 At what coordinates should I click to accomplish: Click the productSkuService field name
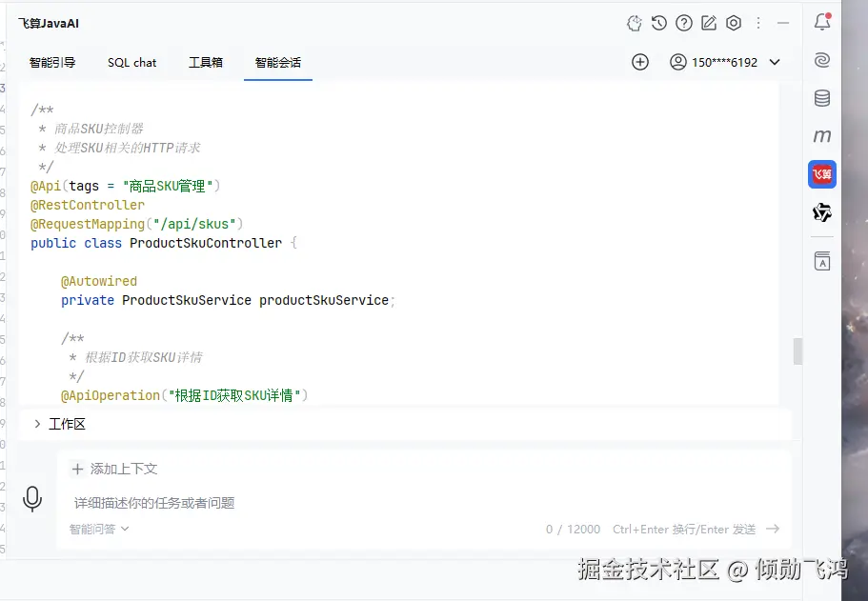tap(324, 300)
